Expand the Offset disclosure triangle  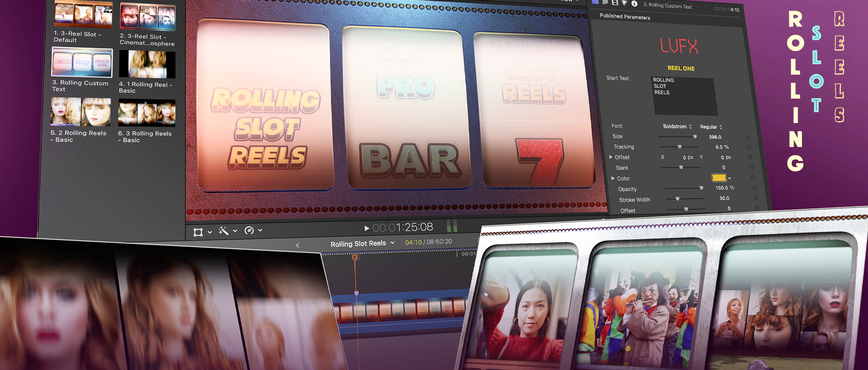[611, 157]
